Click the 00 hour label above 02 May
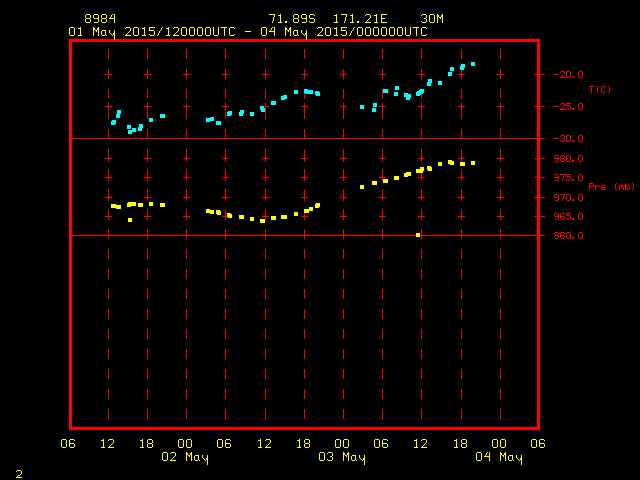Viewport: 640px width, 480px height. (x=185, y=444)
